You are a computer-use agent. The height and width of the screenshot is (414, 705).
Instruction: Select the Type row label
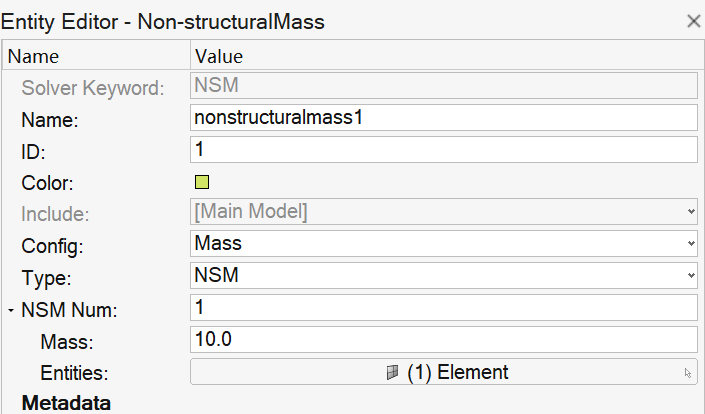46,278
